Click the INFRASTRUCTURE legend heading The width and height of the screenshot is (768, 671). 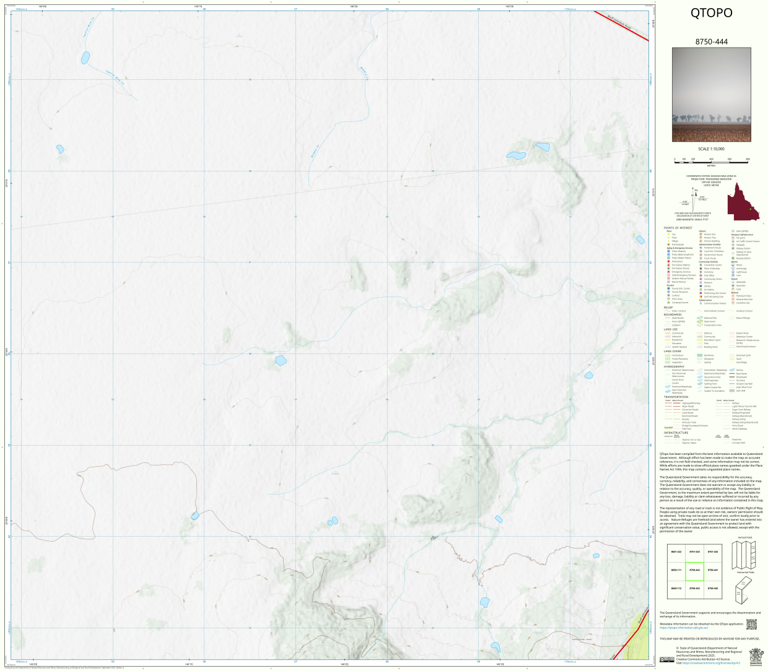[x=676, y=433]
